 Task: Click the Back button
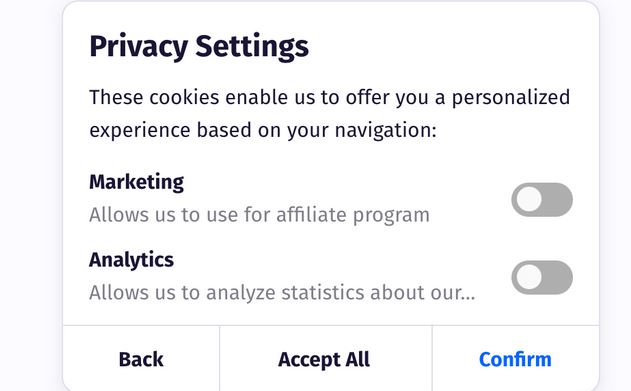[x=141, y=359]
